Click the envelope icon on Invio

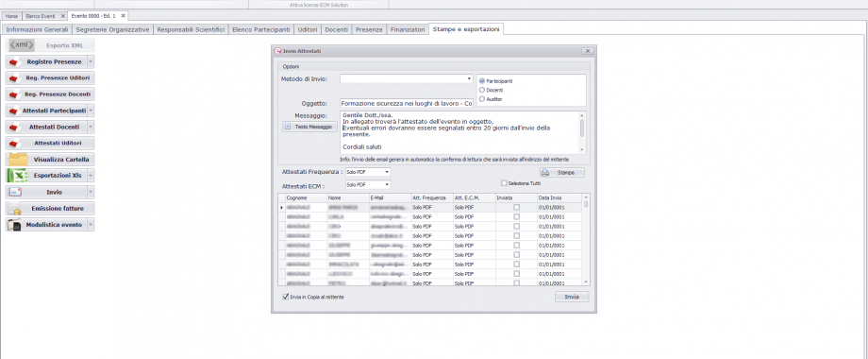[15, 192]
